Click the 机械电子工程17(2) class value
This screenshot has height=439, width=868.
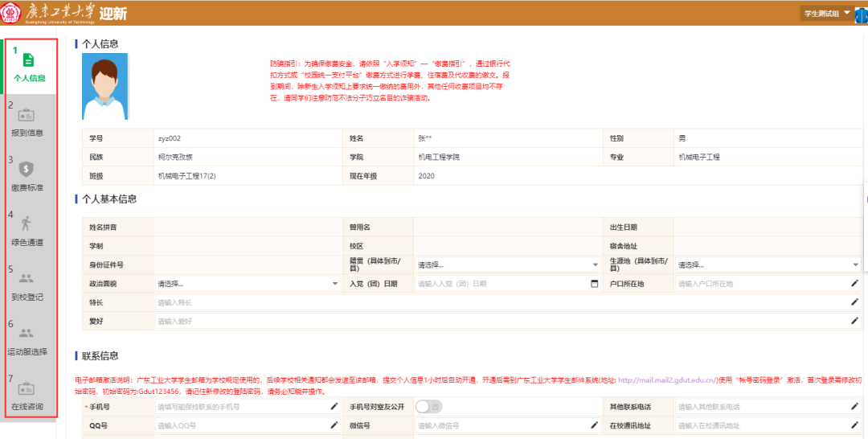pyautogui.click(x=186, y=176)
